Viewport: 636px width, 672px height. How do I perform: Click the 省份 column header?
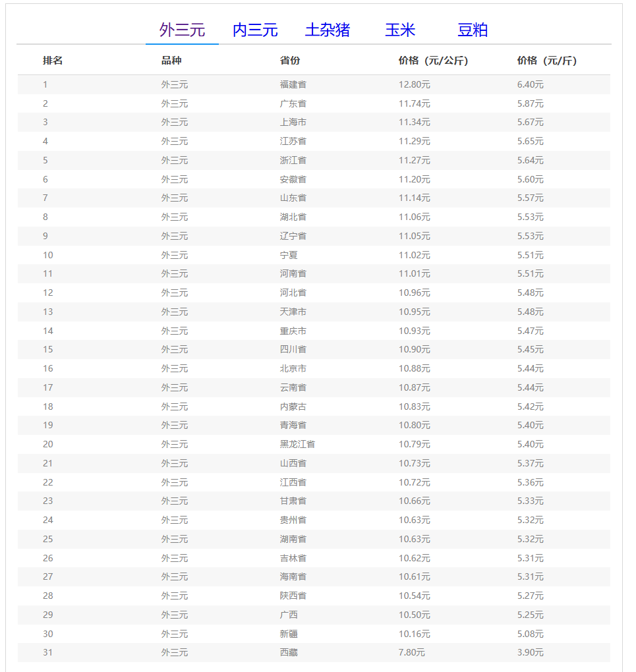[x=290, y=61]
